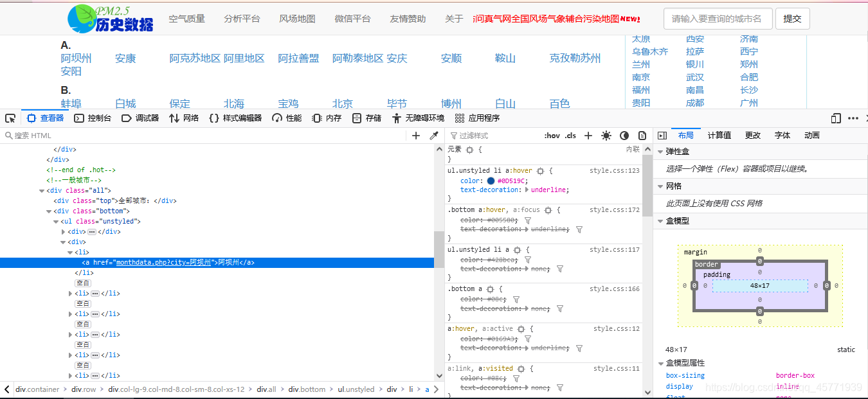Screen dimensions: 868x399
Task: Toggle responsive design mode icon
Action: [x=836, y=118]
